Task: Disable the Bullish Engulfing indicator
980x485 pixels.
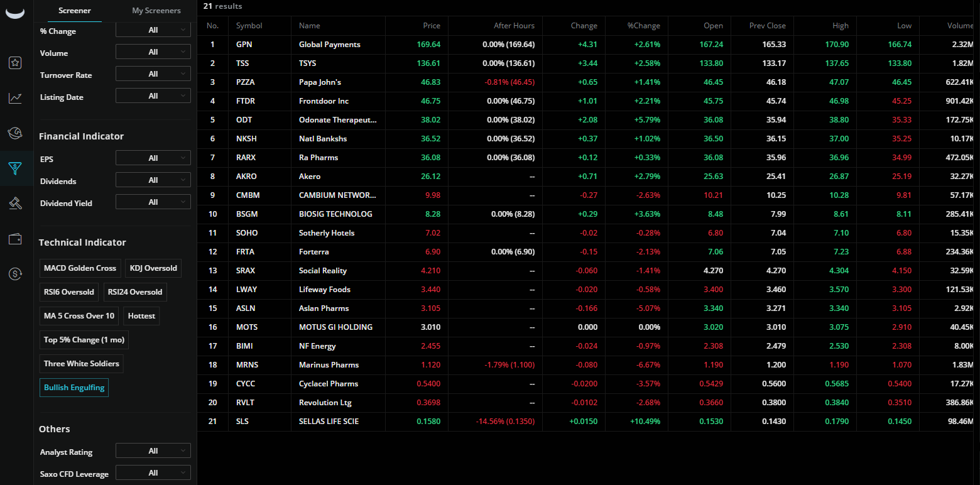Action: pyautogui.click(x=74, y=388)
